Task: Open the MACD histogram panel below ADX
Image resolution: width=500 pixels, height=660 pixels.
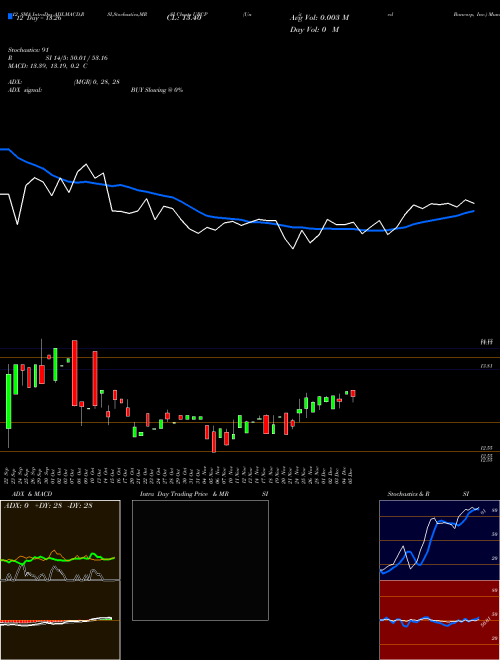Action: pyautogui.click(x=60, y=620)
